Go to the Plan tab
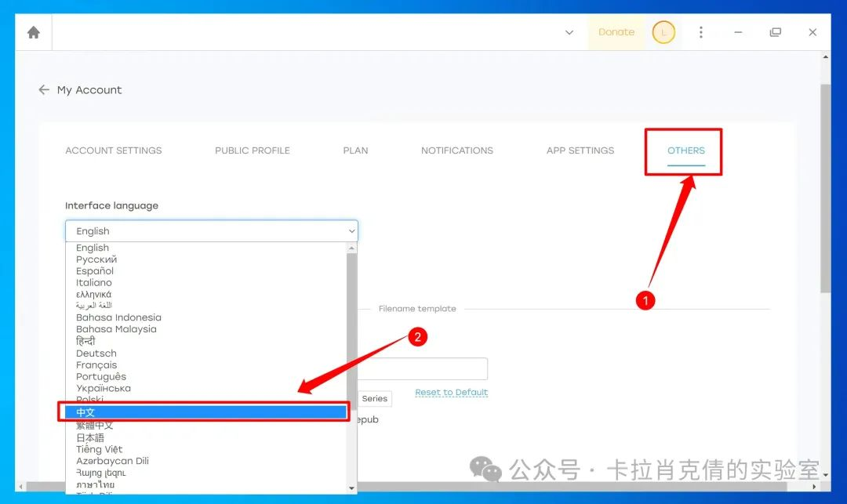Screen dimensions: 847x504 tap(355, 150)
